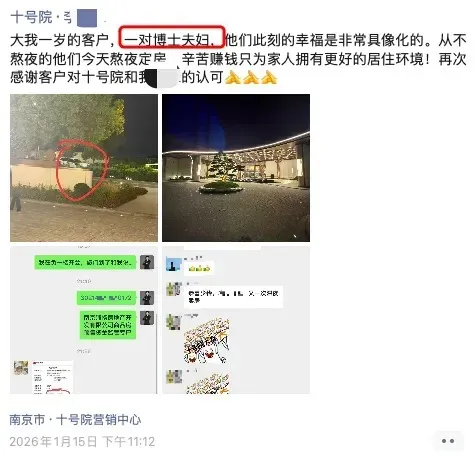Click the suited sender avatar beside top green bubble

point(147,262)
